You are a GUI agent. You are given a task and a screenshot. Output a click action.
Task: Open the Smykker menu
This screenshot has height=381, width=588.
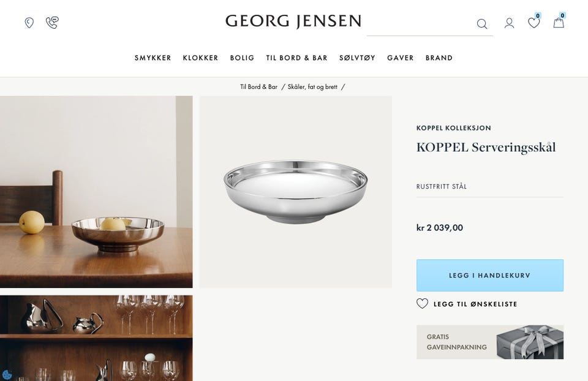(153, 58)
